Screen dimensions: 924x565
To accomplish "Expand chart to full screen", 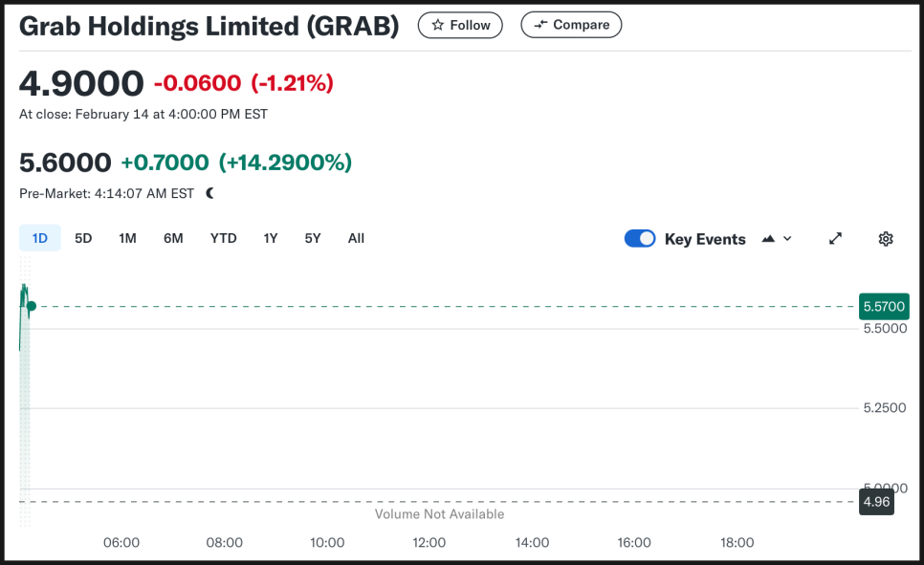I will click(836, 239).
